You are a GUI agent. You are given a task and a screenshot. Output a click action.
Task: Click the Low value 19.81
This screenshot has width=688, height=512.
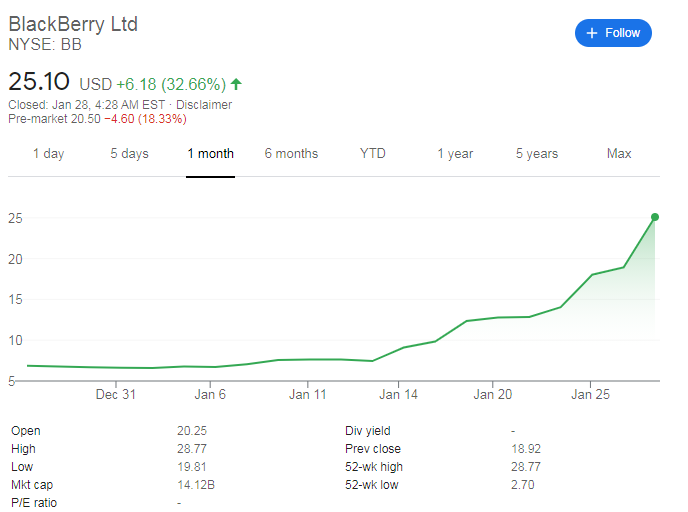pyautogui.click(x=192, y=467)
